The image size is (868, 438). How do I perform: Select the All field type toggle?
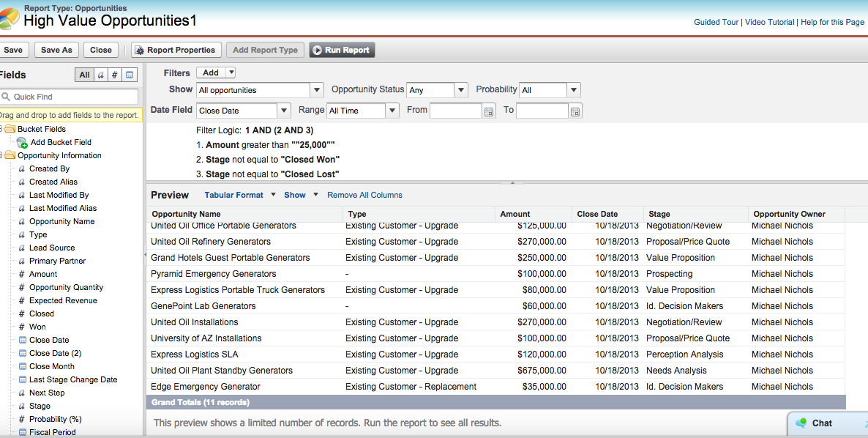coord(84,75)
